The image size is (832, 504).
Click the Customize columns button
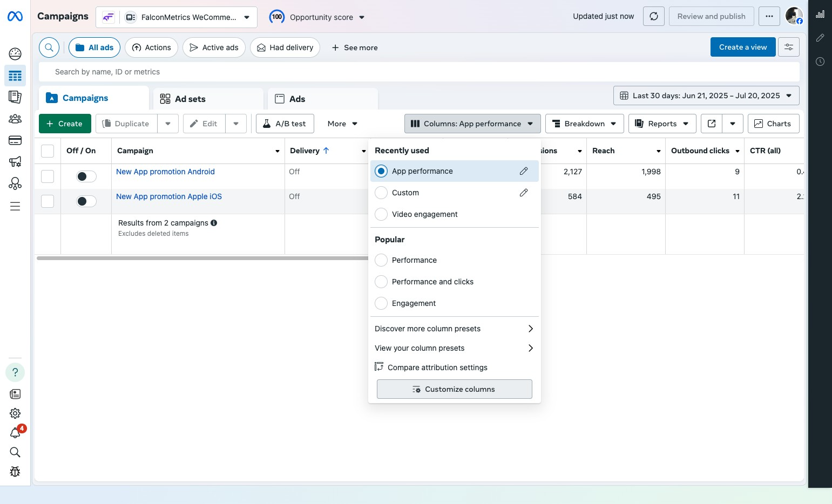point(454,389)
